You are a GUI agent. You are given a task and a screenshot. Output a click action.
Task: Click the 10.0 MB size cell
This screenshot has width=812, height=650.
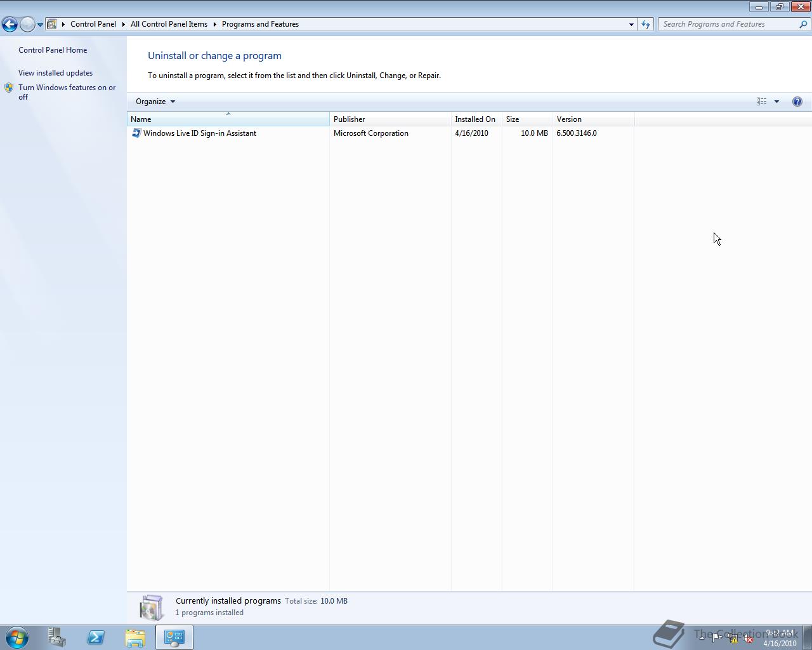(x=534, y=133)
